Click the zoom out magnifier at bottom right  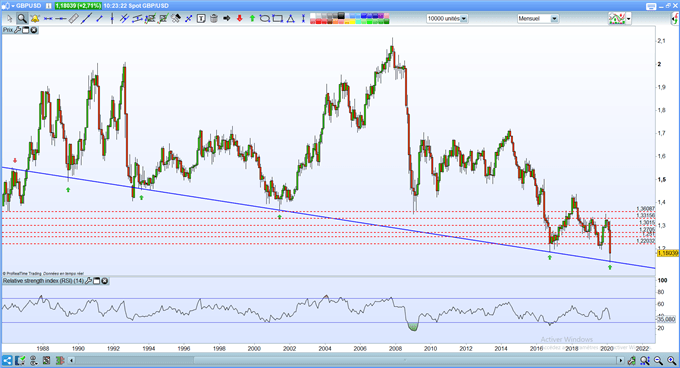658,360
